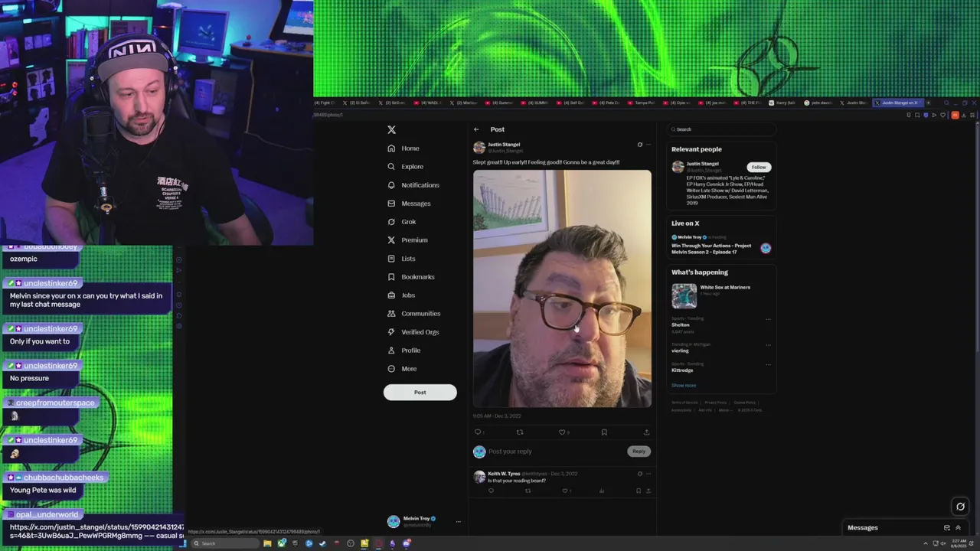This screenshot has width=980, height=551.
Task: Open more options for Kittredge trend
Action: pos(768,364)
